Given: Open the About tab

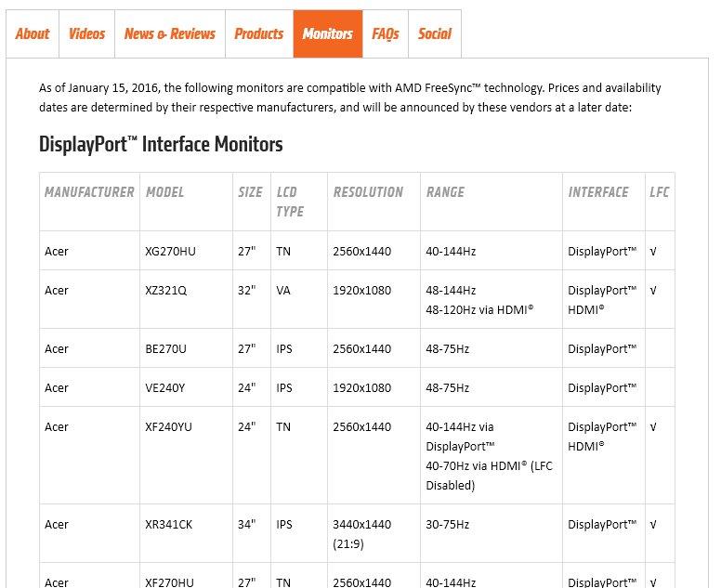Looking at the screenshot, I should pyautogui.click(x=33, y=34).
